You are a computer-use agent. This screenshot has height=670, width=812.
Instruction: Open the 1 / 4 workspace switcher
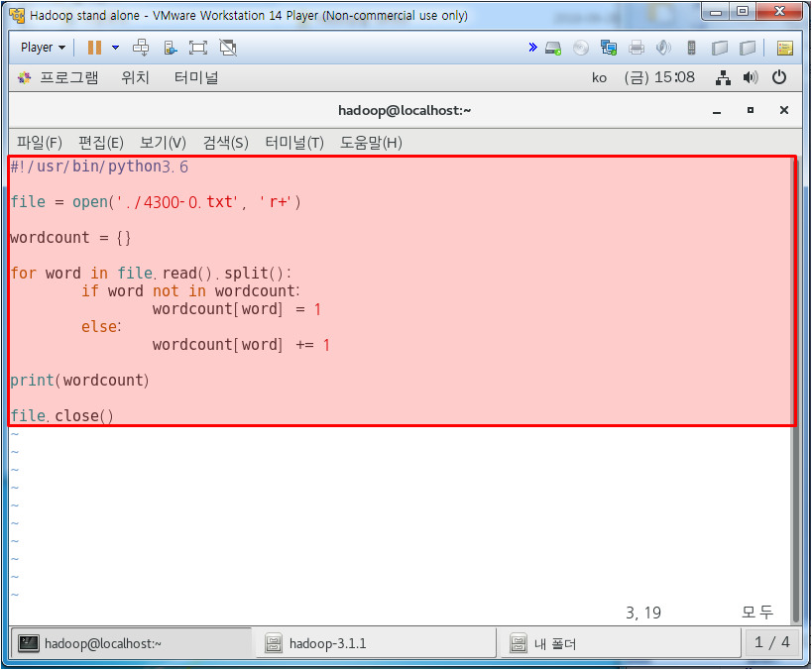(x=772, y=643)
